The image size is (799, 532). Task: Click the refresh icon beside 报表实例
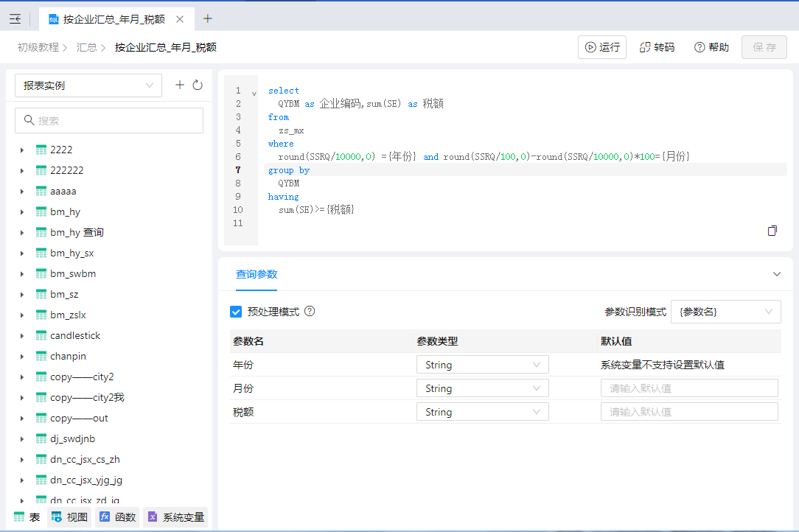coord(198,85)
